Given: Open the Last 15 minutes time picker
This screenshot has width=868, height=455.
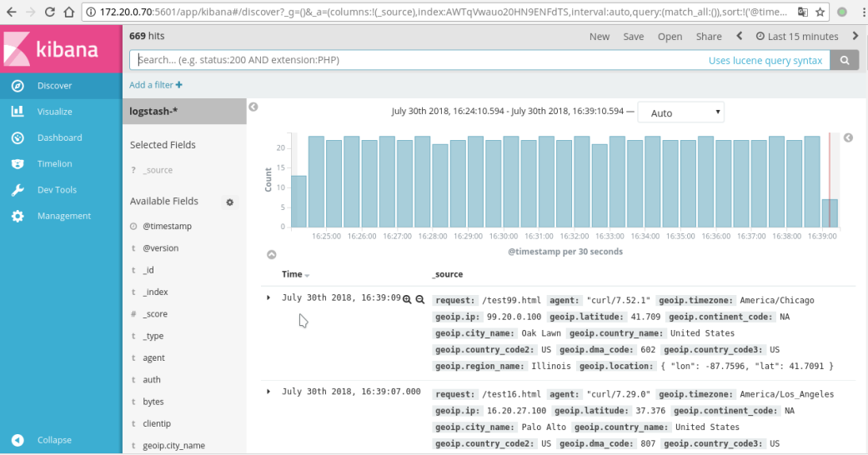Looking at the screenshot, I should tap(796, 36).
